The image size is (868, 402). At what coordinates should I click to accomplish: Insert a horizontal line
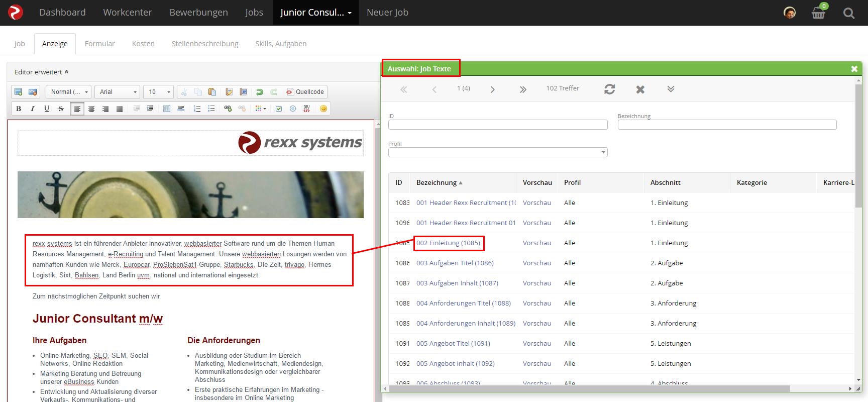(x=181, y=109)
